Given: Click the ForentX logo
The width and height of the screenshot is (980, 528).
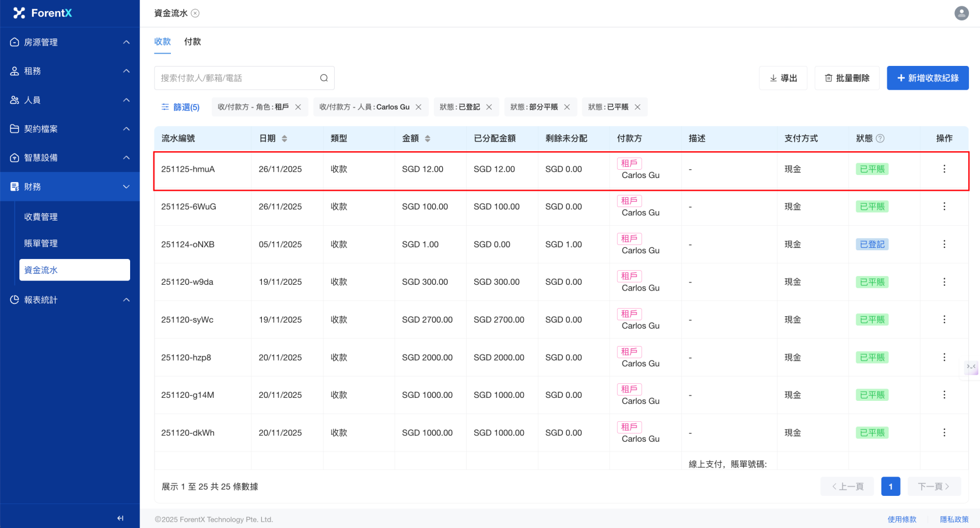Looking at the screenshot, I should (43, 13).
